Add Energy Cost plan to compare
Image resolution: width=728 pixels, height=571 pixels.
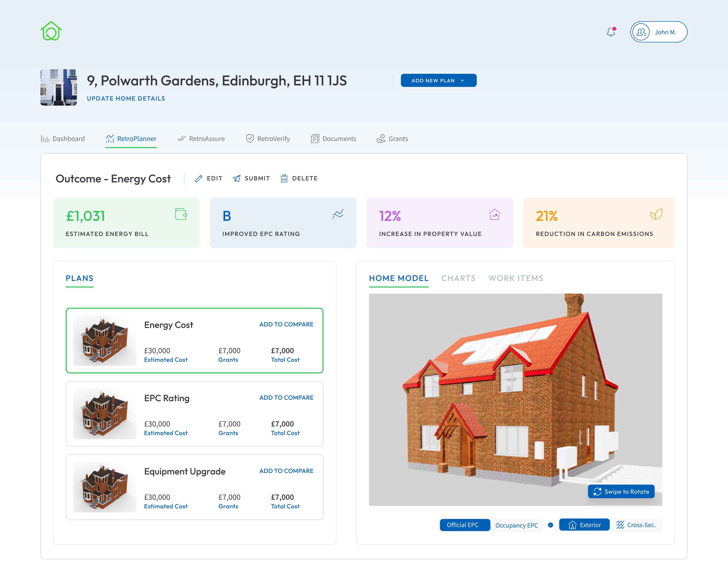(x=286, y=324)
